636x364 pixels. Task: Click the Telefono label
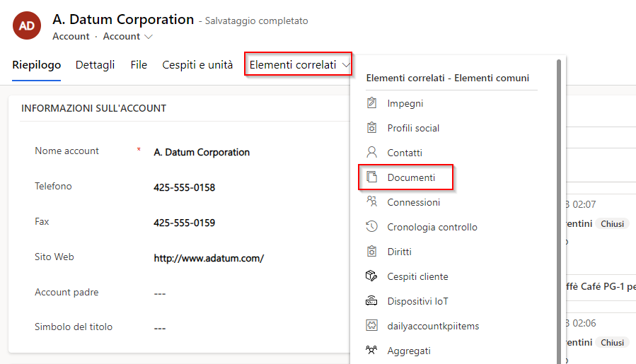click(53, 186)
